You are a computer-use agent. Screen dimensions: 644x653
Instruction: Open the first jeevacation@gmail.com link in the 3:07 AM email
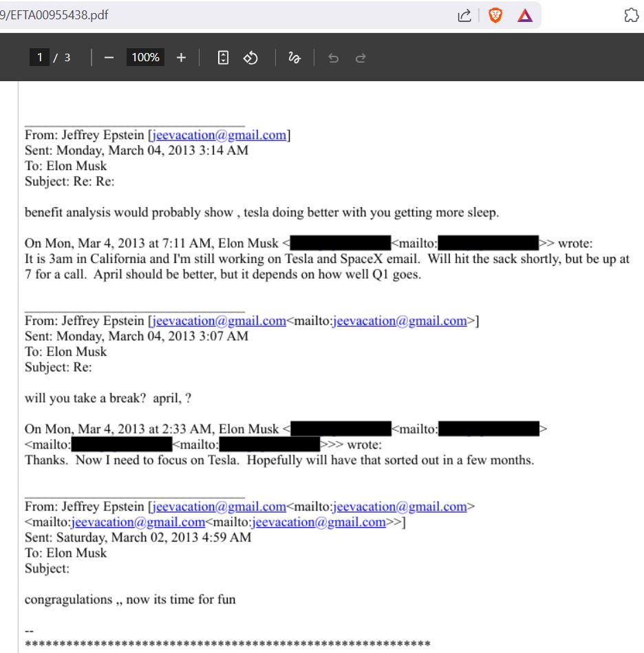tap(219, 321)
